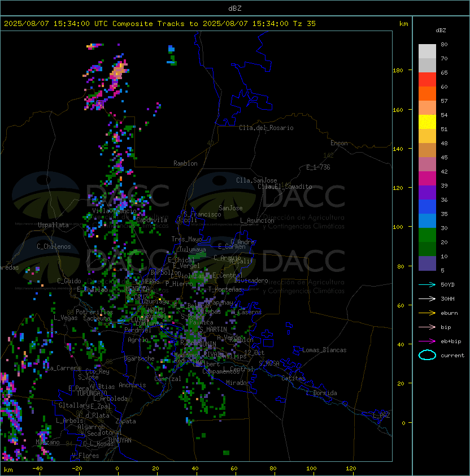Click the '120' tick on the horizontal axis
This screenshot has width=470, height=476.
[x=351, y=469]
